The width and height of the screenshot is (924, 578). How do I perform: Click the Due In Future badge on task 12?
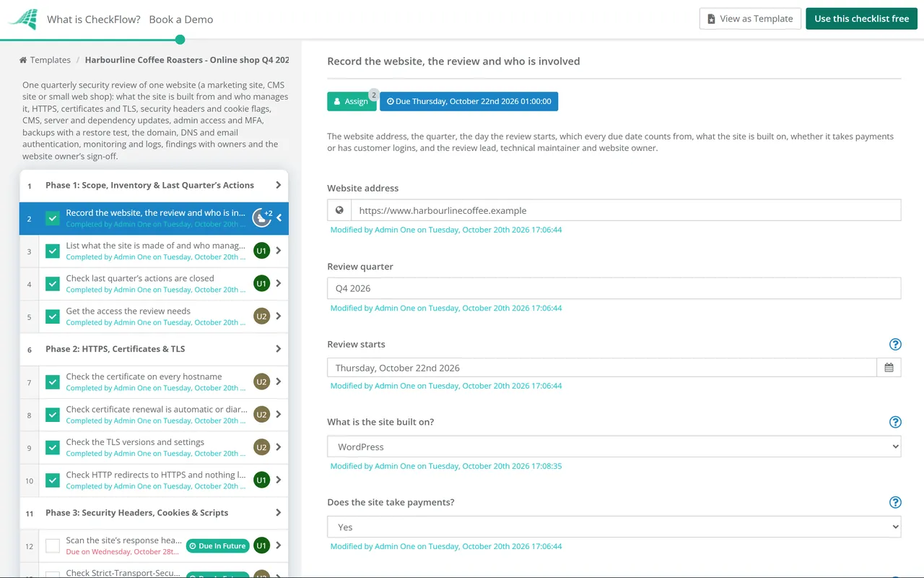pos(217,546)
